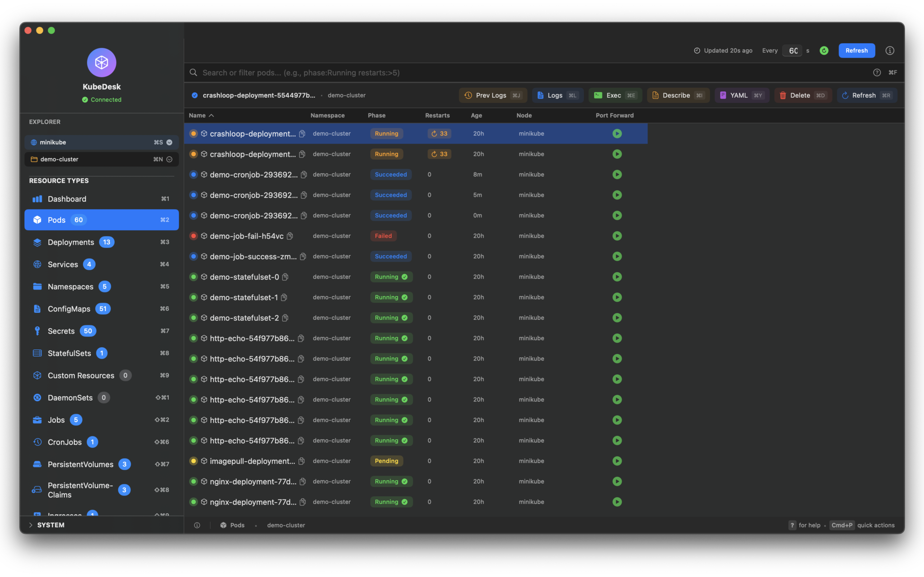924x577 pixels.
Task: Toggle the selected pod checkmark in action bar
Action: [195, 96]
